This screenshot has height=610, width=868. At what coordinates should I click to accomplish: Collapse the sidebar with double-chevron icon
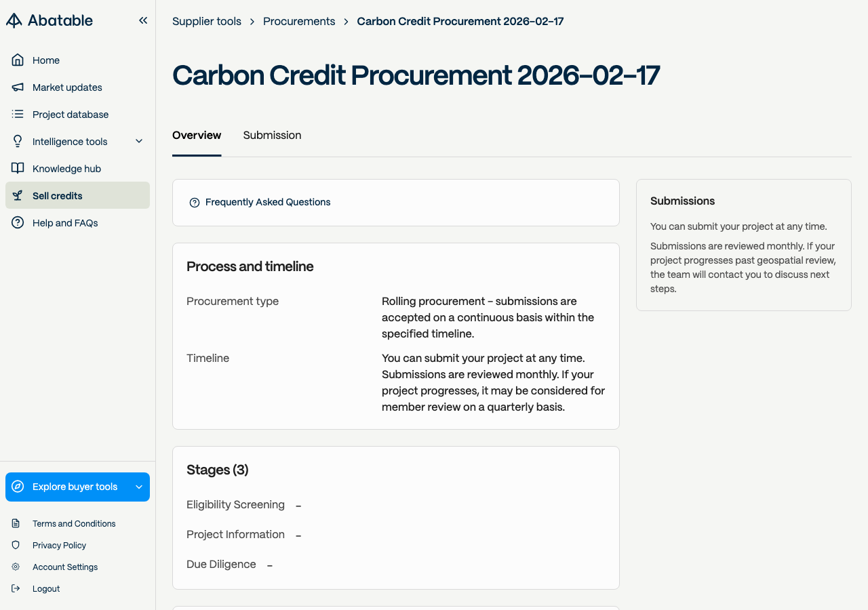143,20
